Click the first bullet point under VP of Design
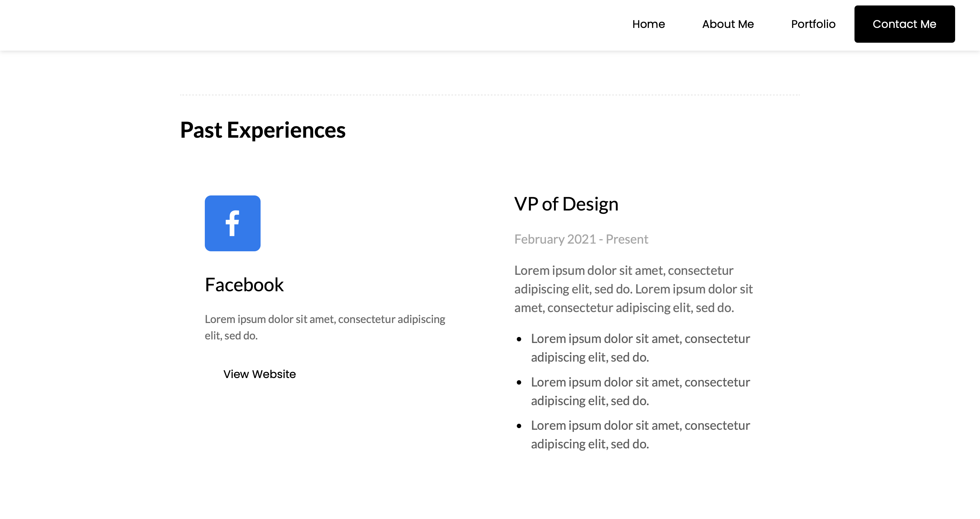Screen dimensions: 980x519 click(640, 348)
